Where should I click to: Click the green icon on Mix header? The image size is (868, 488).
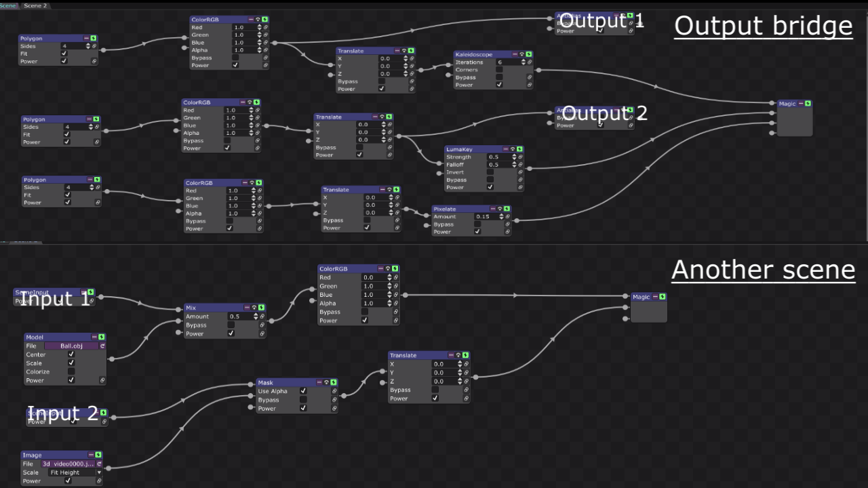click(x=262, y=308)
